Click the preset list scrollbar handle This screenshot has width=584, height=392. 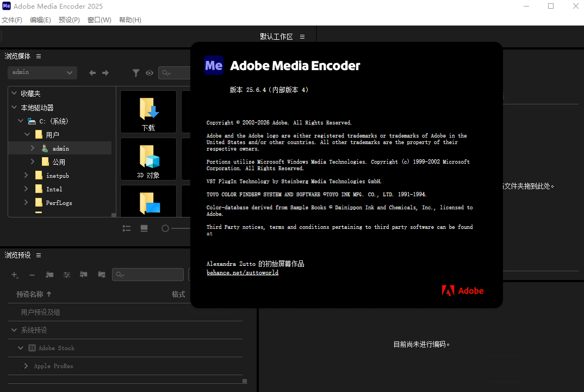tap(245, 381)
